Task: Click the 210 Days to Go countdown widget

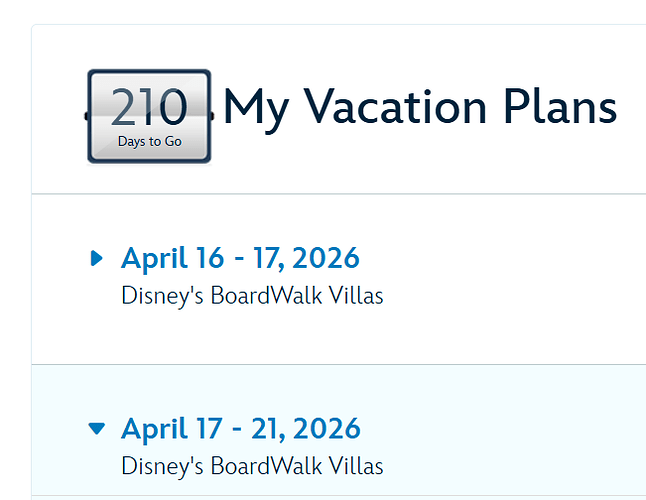Action: [x=149, y=117]
